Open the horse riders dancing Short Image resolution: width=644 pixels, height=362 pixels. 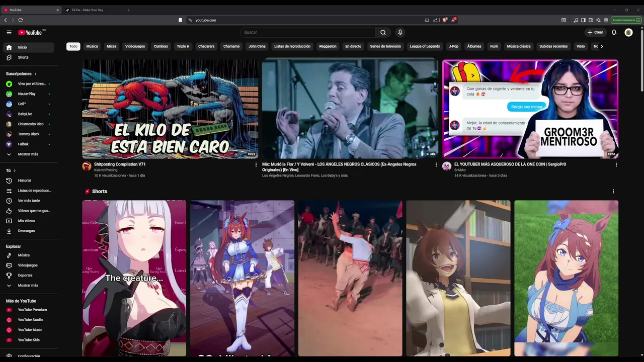350,278
